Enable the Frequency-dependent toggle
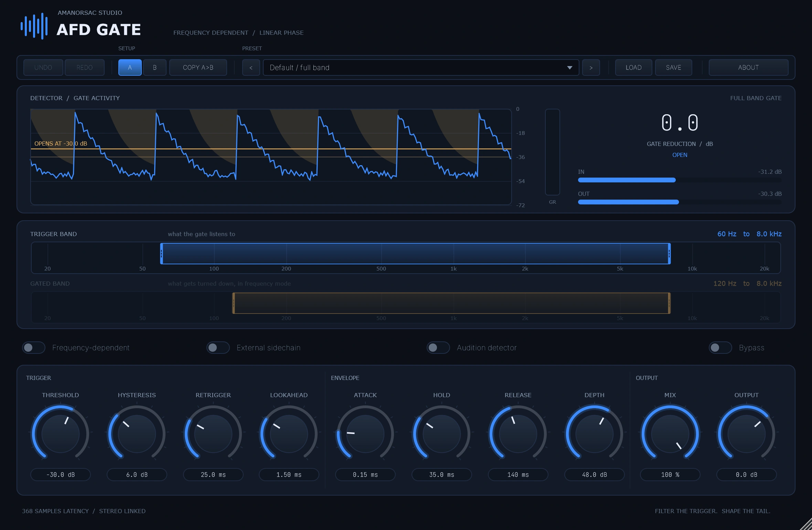Image resolution: width=812 pixels, height=530 pixels. point(34,348)
